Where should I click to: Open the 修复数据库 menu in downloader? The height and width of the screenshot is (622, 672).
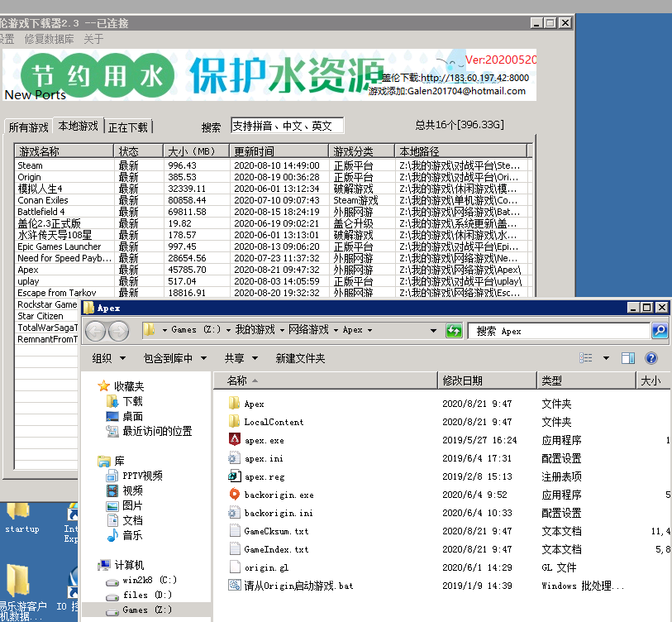point(49,39)
